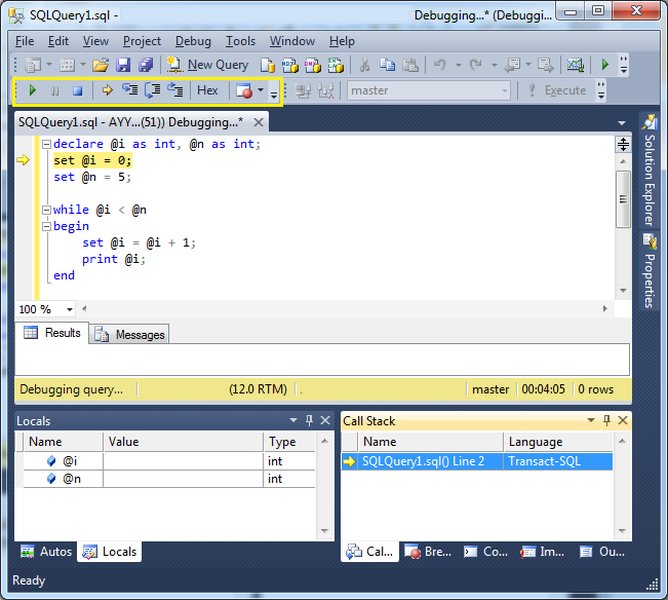Click the Step Over icon
Image resolution: width=668 pixels, height=600 pixels.
(x=152, y=90)
